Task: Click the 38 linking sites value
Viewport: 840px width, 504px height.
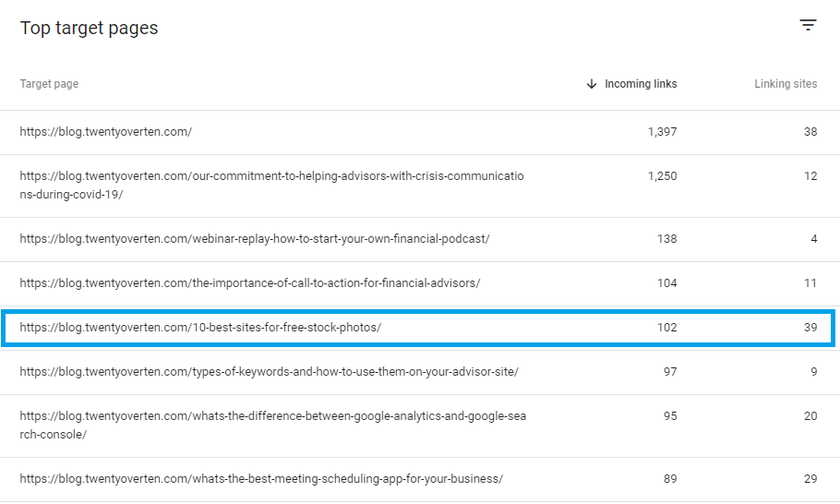Action: pyautogui.click(x=810, y=132)
